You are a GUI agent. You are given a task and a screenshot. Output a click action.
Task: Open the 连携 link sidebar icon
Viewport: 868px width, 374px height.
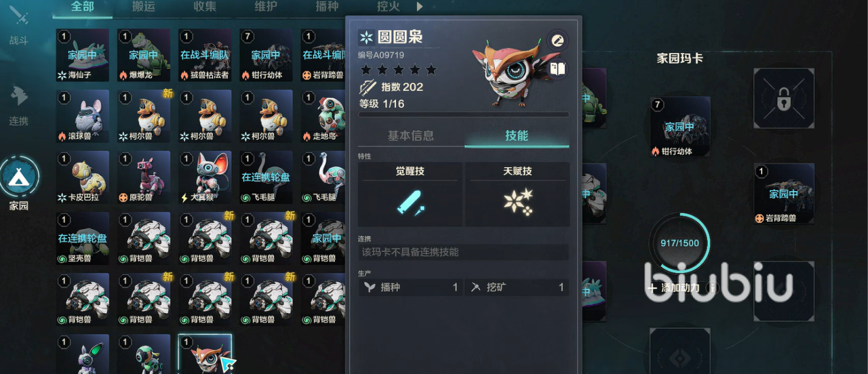(x=19, y=106)
